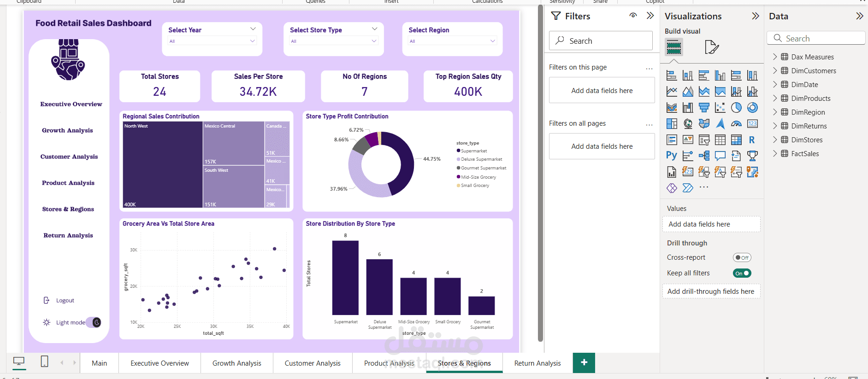This screenshot has height=379, width=868.
Task: Switch to mobile layout view icon
Action: [x=44, y=362]
